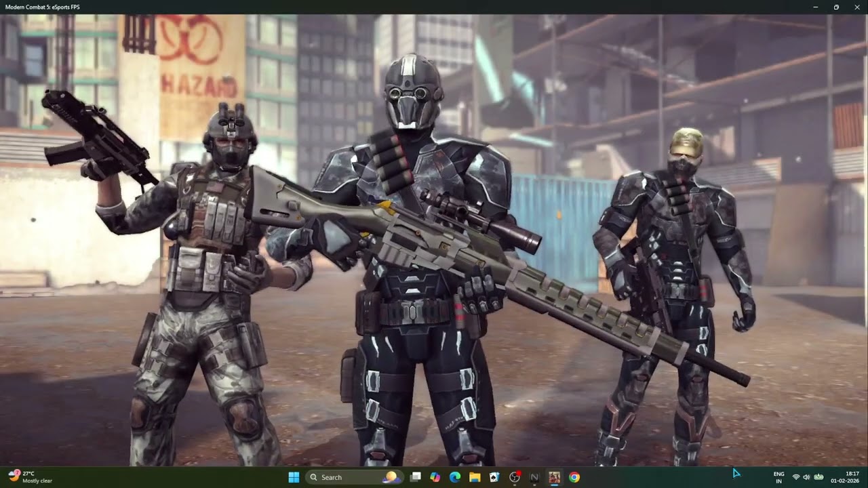Click the ENG IN language indicator
The width and height of the screenshot is (868, 488).
coord(779,477)
